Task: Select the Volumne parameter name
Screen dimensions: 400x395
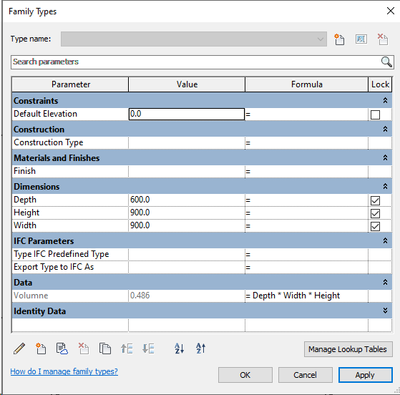Action: click(x=31, y=296)
